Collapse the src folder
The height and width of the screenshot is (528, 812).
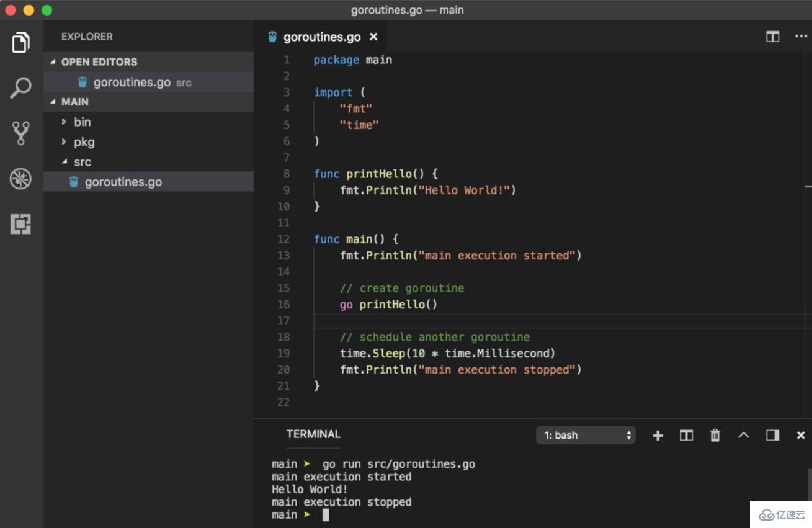[82, 162]
